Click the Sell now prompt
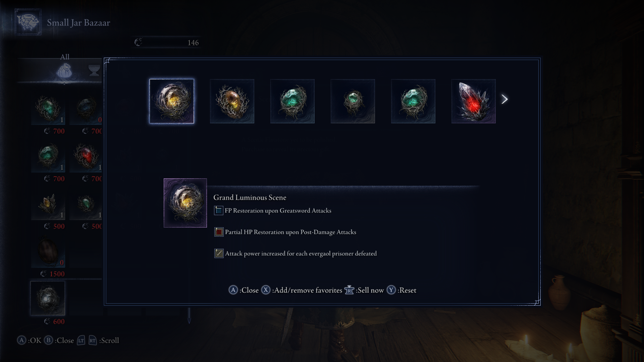This screenshot has width=644, height=362. pos(364,290)
